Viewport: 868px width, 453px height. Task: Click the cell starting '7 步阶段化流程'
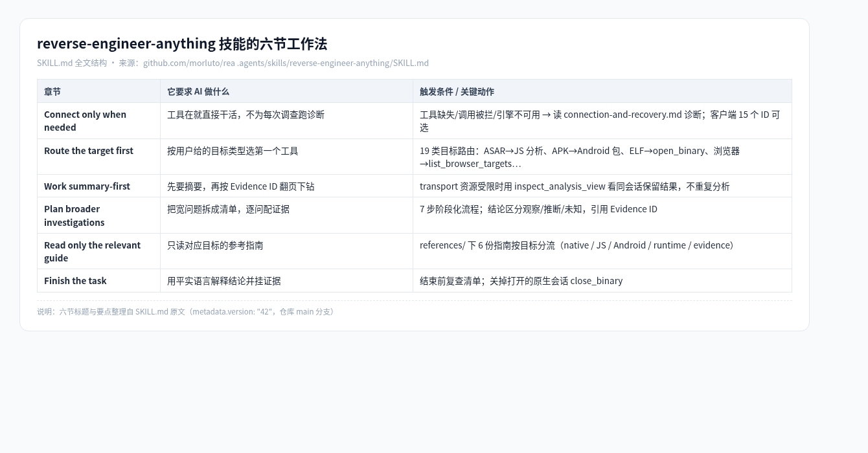602,215
